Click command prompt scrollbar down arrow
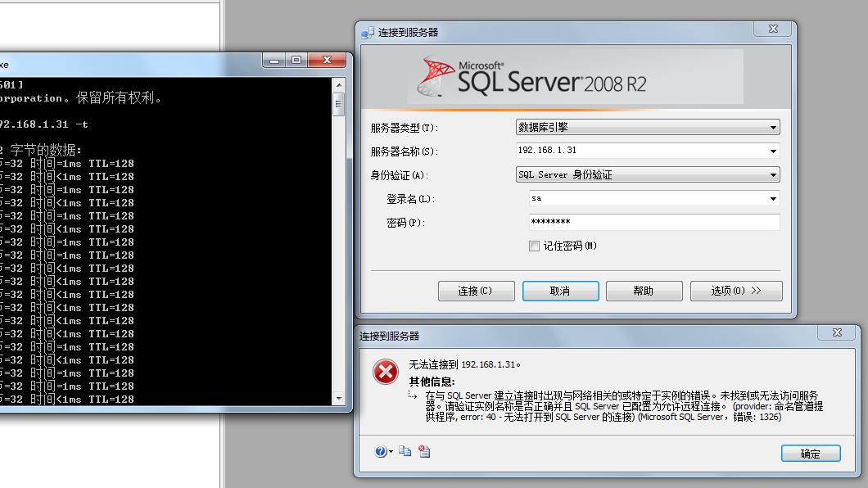868x488 pixels. tap(339, 399)
